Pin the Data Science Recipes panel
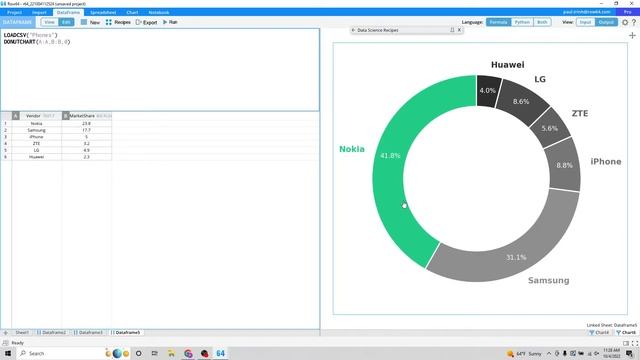The height and width of the screenshot is (360, 640). (x=452, y=30)
